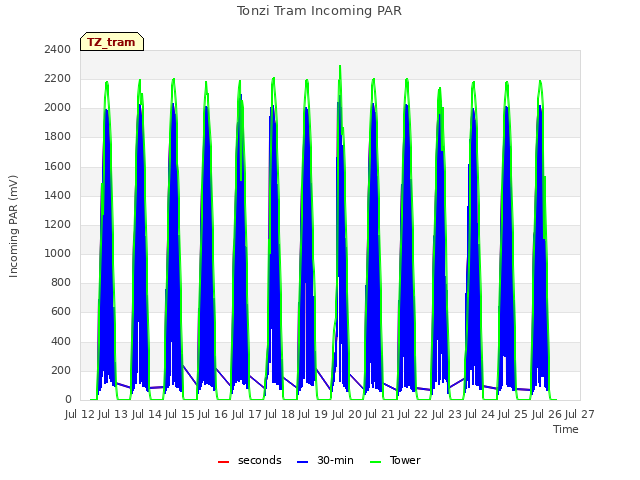Image resolution: width=640 pixels, height=480 pixels.
Task: Click the y-axis value 1400
Action: pos(58,195)
